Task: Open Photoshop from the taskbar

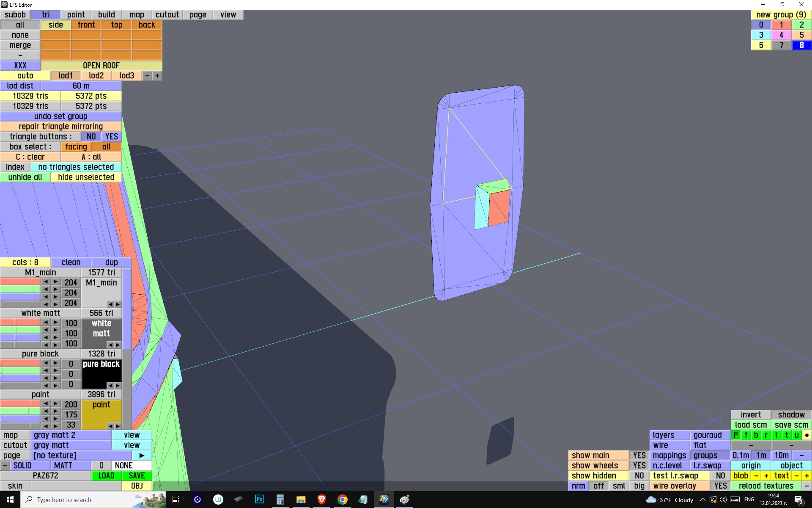Action: (x=259, y=500)
